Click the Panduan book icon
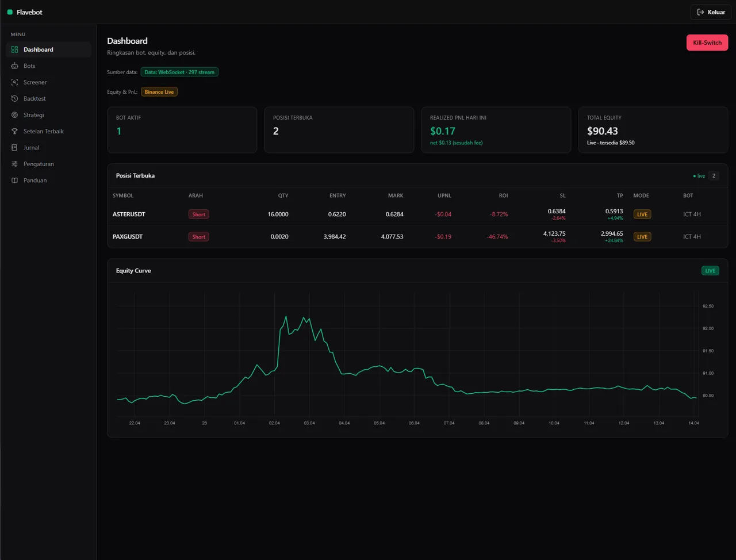 15,181
